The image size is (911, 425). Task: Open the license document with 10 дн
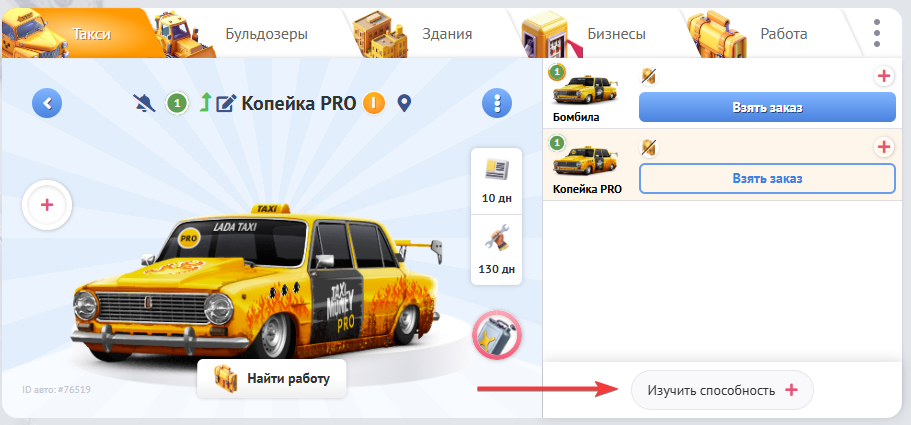coord(496,181)
